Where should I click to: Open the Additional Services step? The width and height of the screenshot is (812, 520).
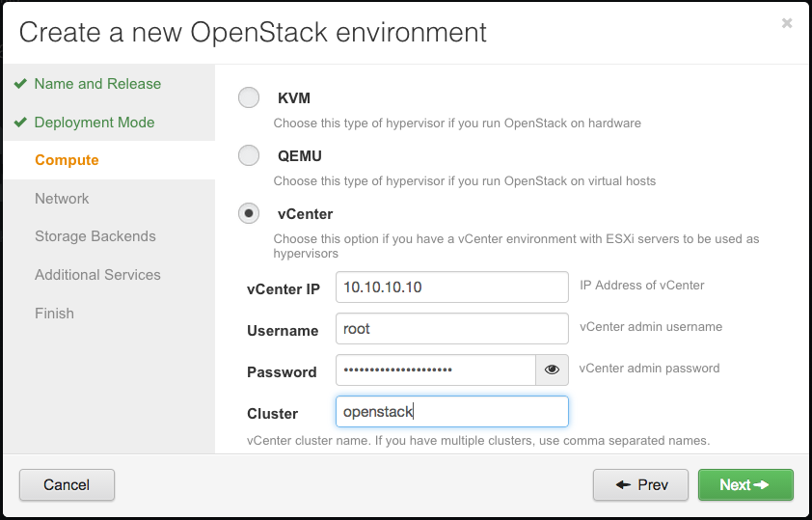[97, 275]
